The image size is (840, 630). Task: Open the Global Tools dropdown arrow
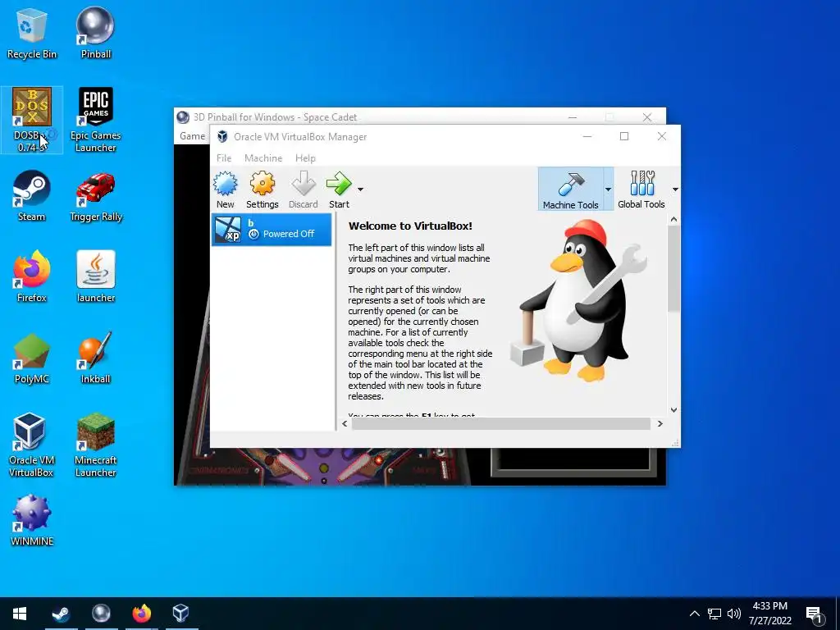675,189
